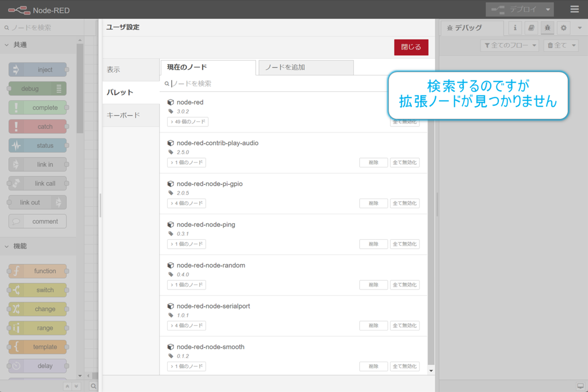The height and width of the screenshot is (392, 588).
Task: Select the link out node
Action: click(x=38, y=202)
